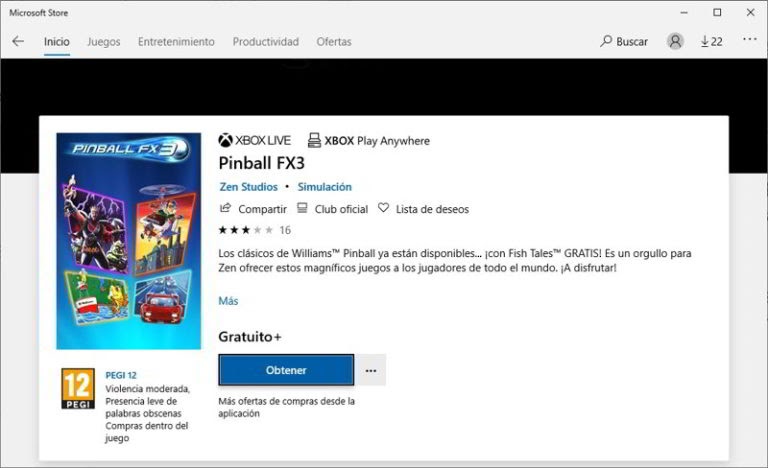Click the Xbox Play Anywhere icon
768x468 pixels.
[x=314, y=141]
